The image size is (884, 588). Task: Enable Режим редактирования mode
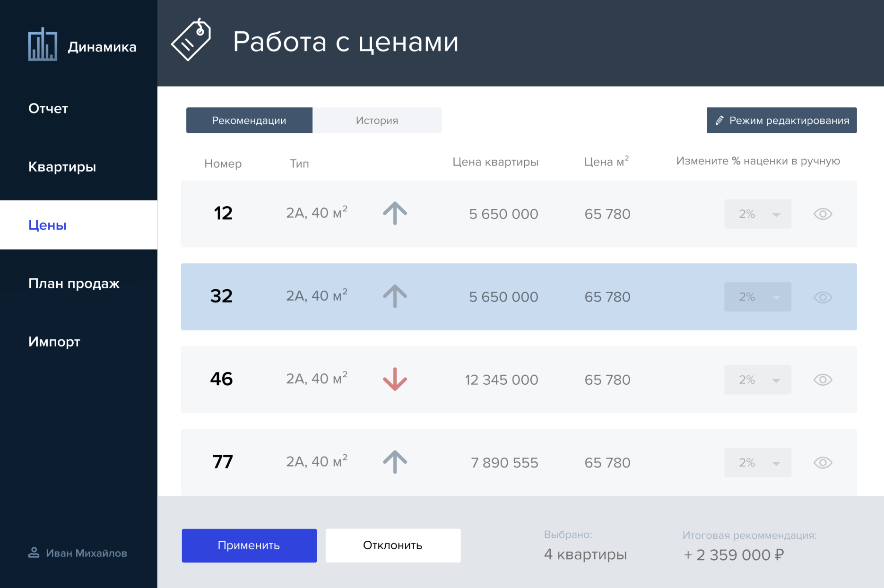pos(781,121)
